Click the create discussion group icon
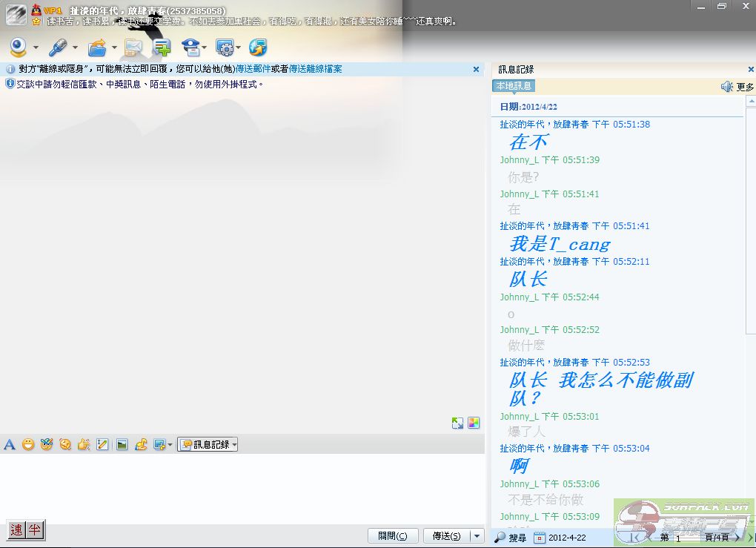 tap(162, 47)
